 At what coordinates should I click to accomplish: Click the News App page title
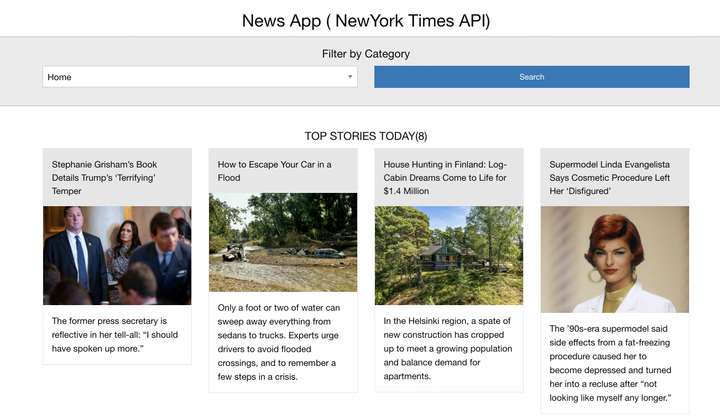tap(366, 21)
